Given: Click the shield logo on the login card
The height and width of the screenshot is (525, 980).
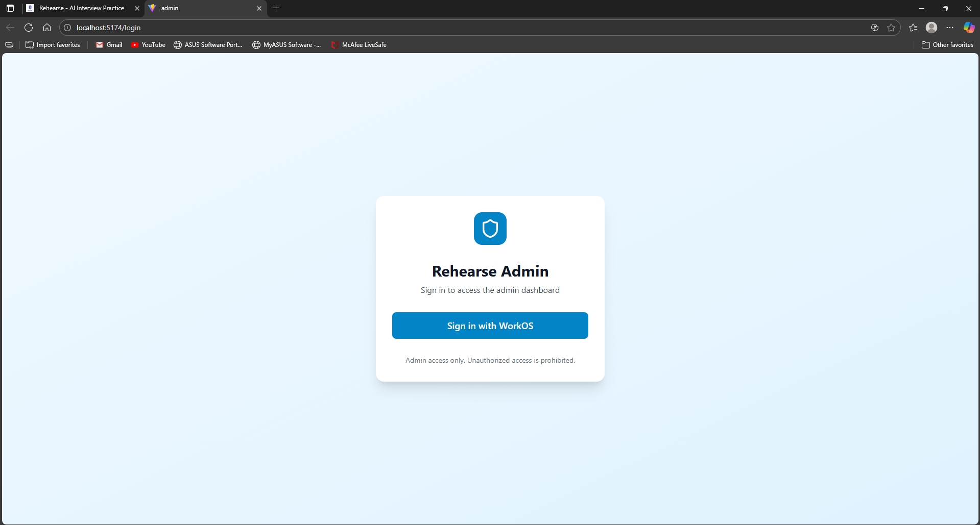Looking at the screenshot, I should coord(490,229).
